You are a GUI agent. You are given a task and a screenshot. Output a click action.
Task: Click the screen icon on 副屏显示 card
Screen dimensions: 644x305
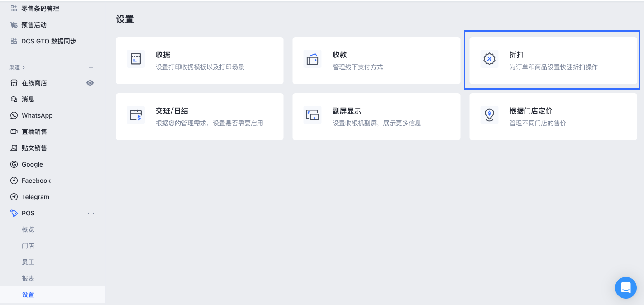pyautogui.click(x=312, y=115)
